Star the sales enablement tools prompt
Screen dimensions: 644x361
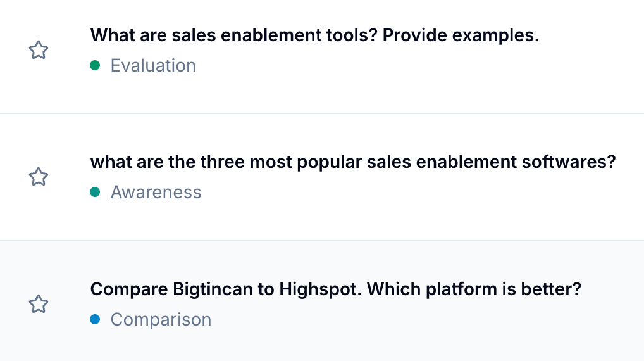(39, 50)
